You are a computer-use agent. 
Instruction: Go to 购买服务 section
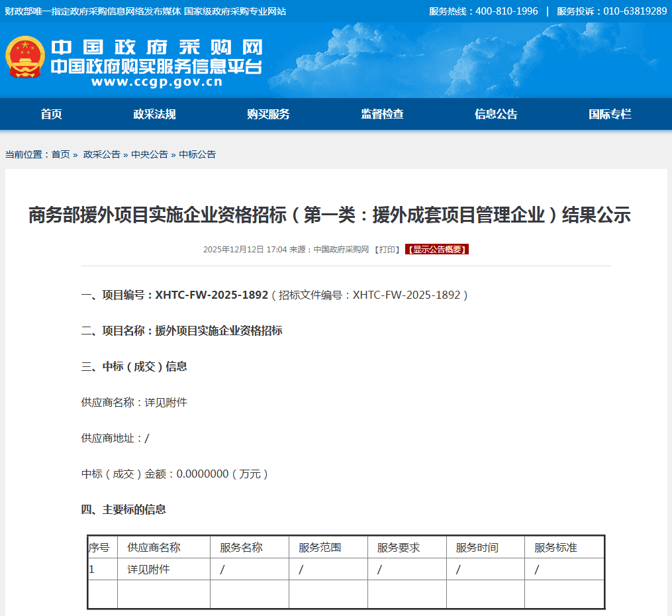click(268, 114)
